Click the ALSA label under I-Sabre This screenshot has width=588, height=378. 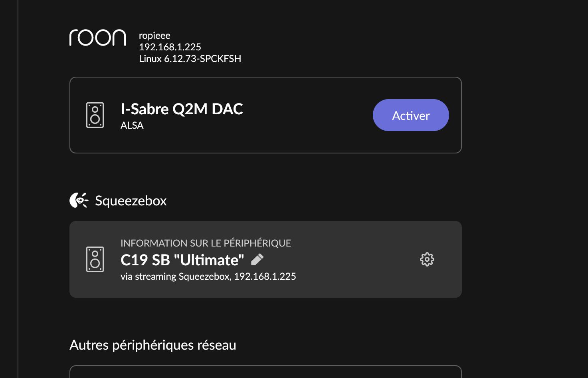tap(132, 125)
